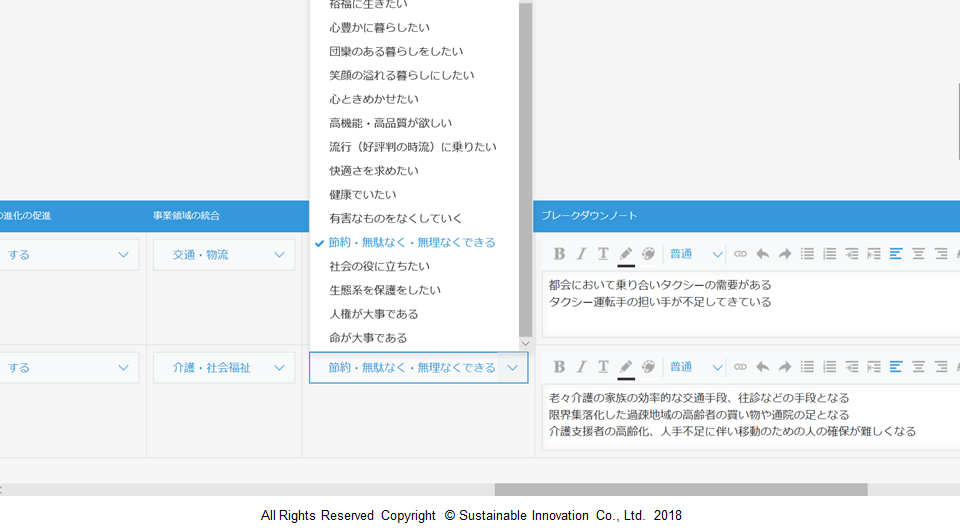Insert link using upper note toolbar chain icon

tap(740, 254)
